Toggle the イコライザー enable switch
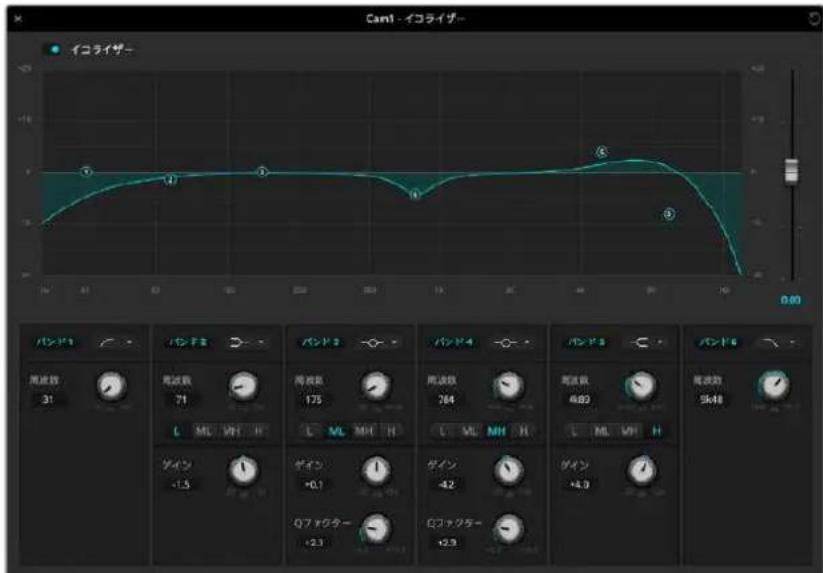This screenshot has height=573, width=823. click(54, 49)
